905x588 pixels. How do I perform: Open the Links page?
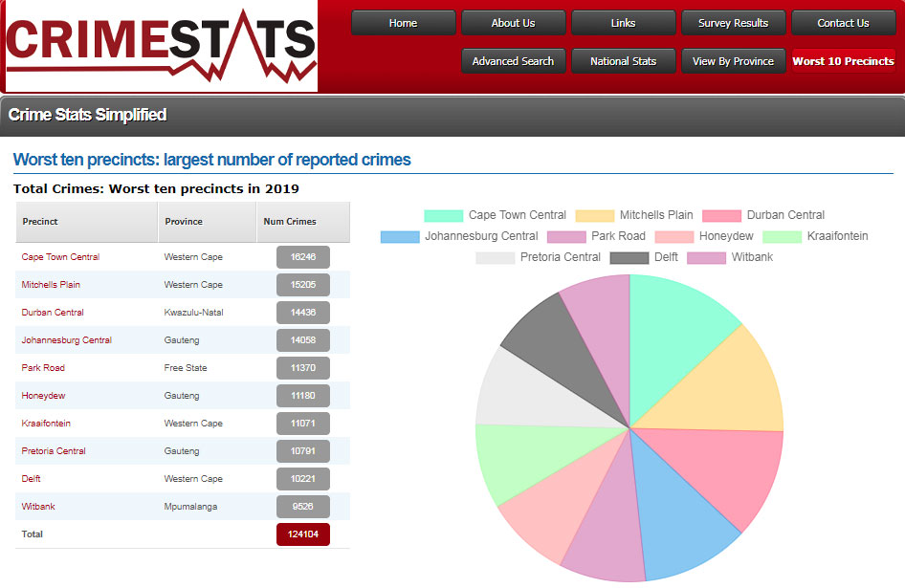tap(623, 23)
